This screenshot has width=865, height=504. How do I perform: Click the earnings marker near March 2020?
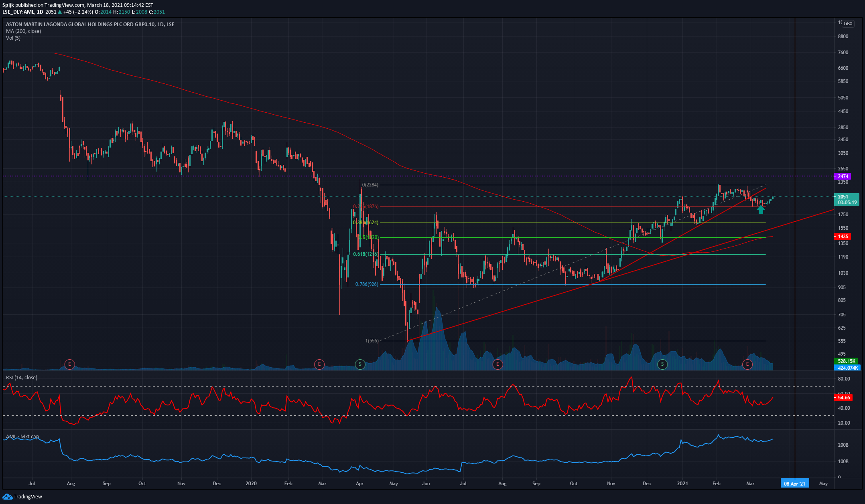click(x=319, y=364)
